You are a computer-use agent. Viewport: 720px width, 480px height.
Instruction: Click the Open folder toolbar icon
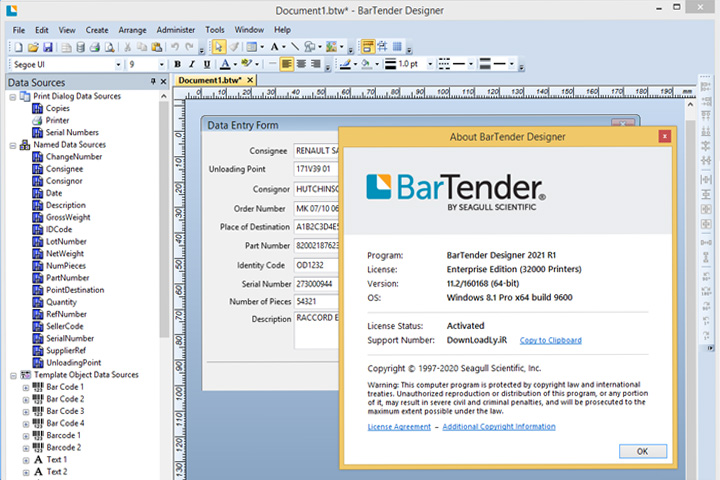[33, 47]
